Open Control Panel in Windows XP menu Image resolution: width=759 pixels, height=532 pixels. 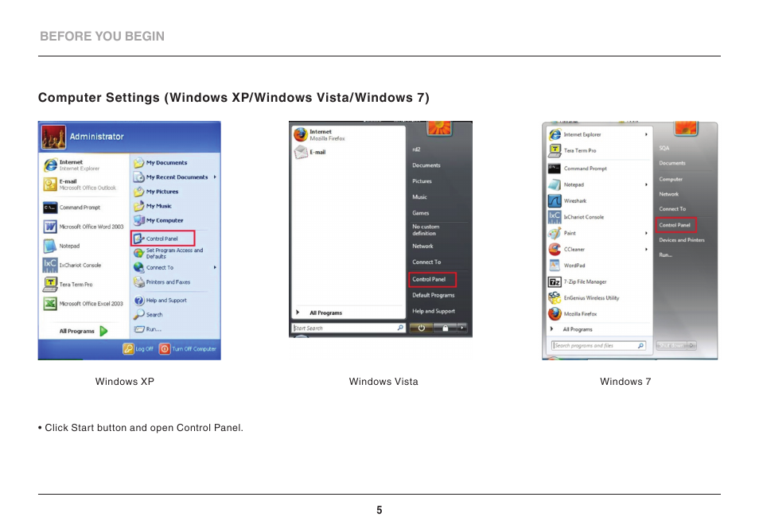click(162, 239)
